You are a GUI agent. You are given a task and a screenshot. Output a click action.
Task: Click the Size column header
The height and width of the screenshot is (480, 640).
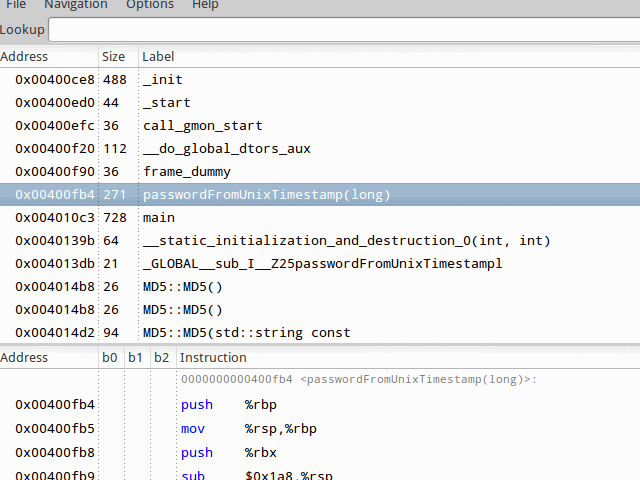tap(113, 56)
